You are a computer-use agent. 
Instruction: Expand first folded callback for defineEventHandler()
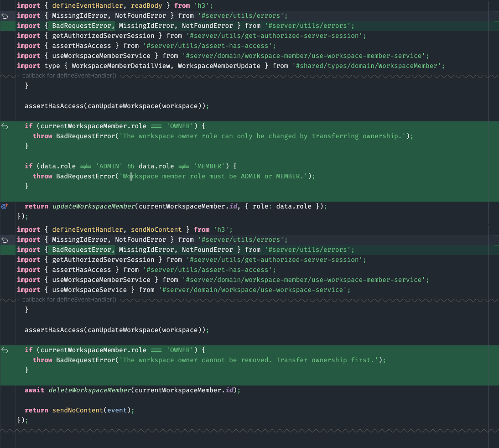click(x=69, y=76)
